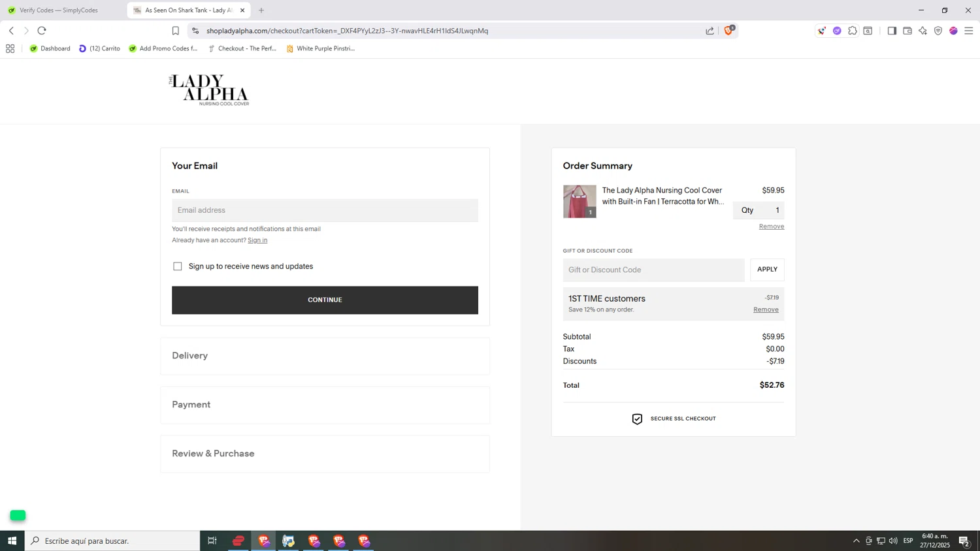Open the (12) Carrito bookmark
Image resolution: width=980 pixels, height=551 pixels.
tap(99, 48)
